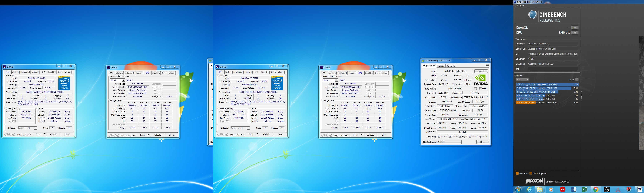Open Windows Explorer from the taskbar
Image resolution: width=644 pixels, height=193 pixels.
pyautogui.click(x=540, y=189)
